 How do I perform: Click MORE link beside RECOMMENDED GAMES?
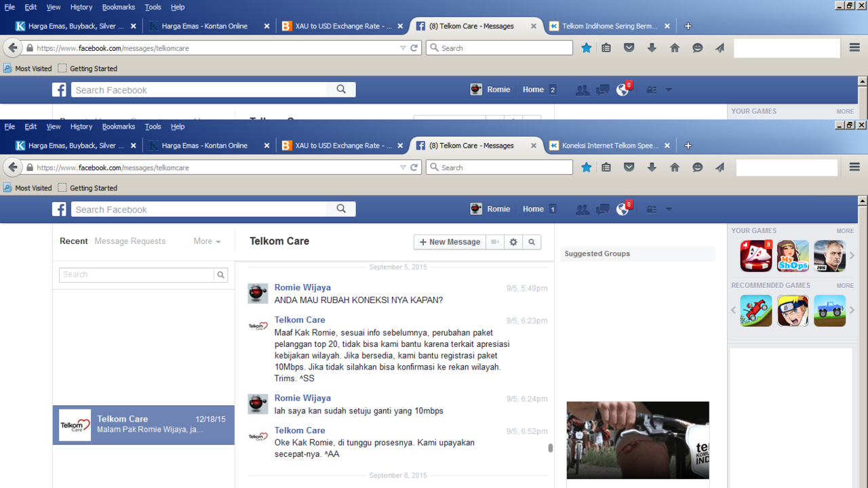[x=845, y=286]
